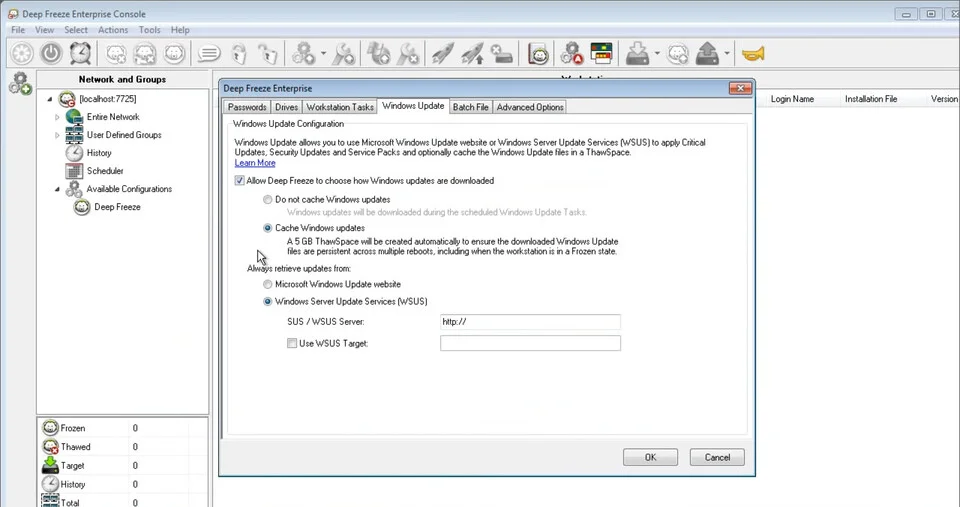Click the open padlock unlock icon
Viewport: 960px width, 507px height.
tap(268, 54)
